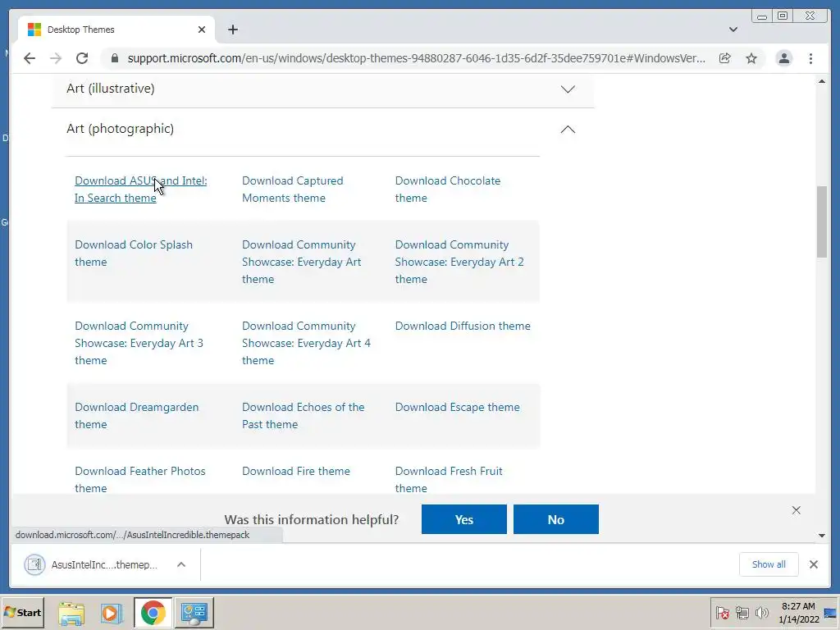840x630 pixels.
Task: Download the Fresh Fruit theme
Action: click(x=449, y=479)
